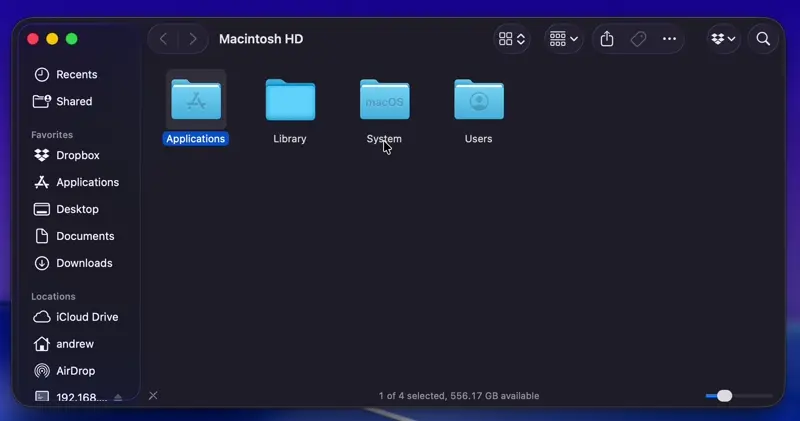Screen dimensions: 800x421
Task: Click the Applications folder label
Action: [195, 139]
